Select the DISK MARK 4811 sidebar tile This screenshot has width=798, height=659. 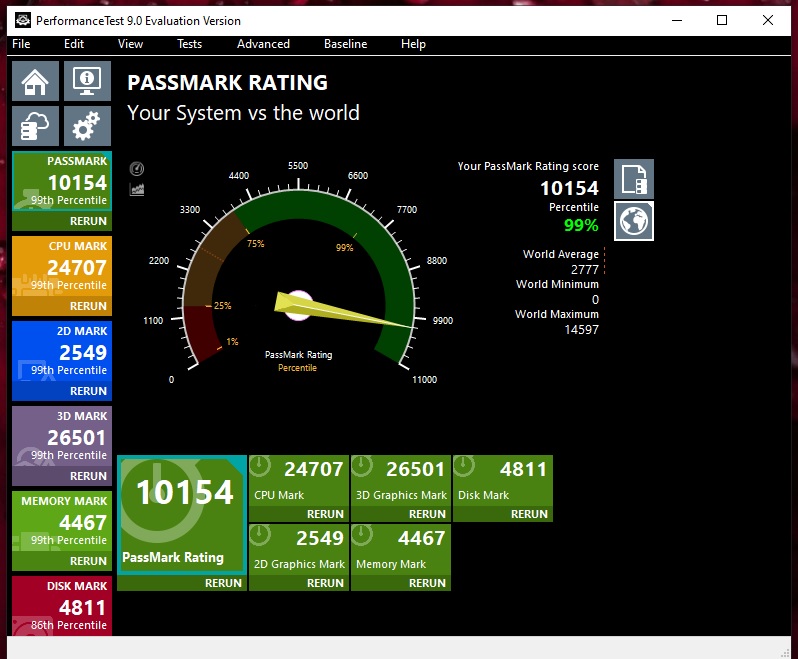(x=62, y=606)
